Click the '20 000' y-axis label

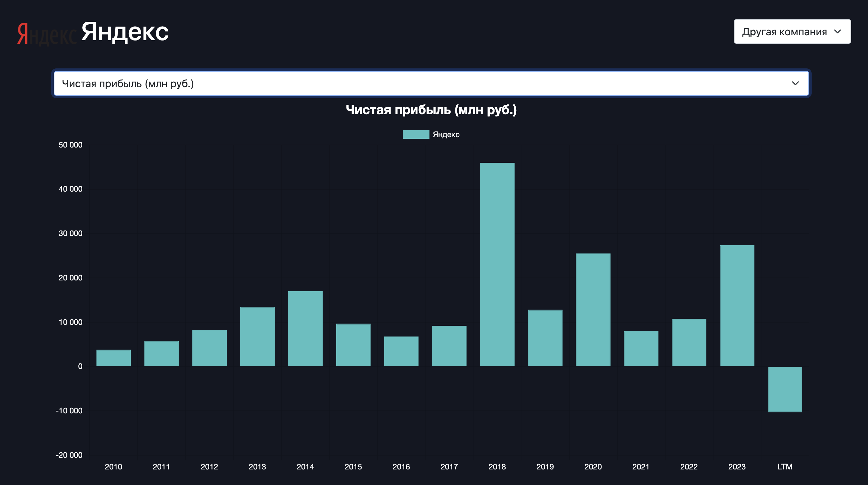point(70,278)
